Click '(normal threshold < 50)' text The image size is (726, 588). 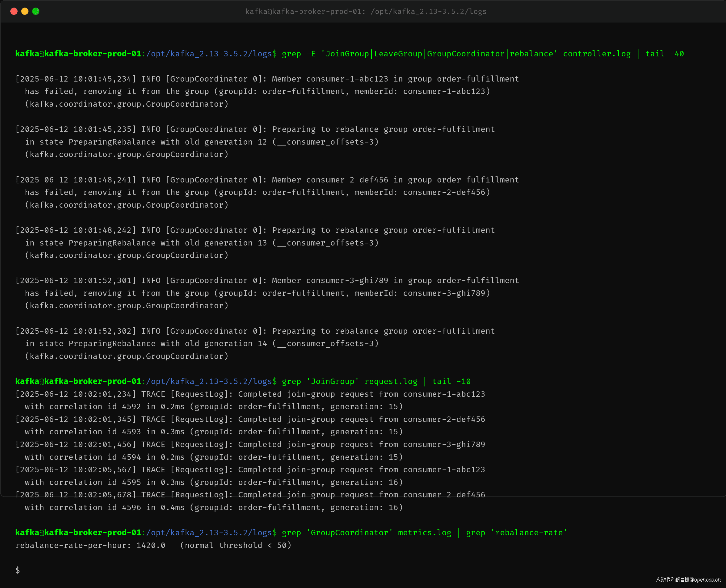235,545
